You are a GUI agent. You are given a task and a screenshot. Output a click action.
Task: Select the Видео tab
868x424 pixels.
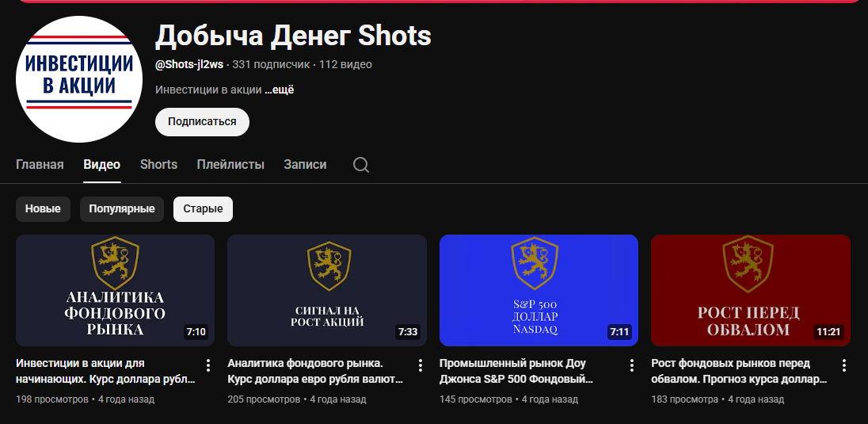102,165
